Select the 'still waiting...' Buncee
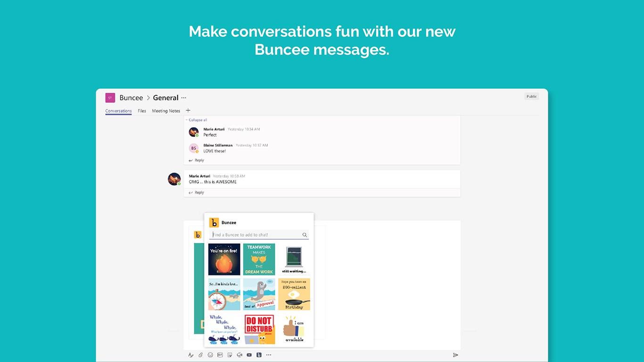This screenshot has width=644, height=362. (x=294, y=259)
